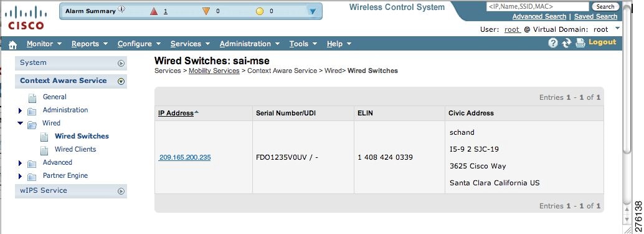Click the Logout button
Screen dimensions: 644x234
point(602,42)
